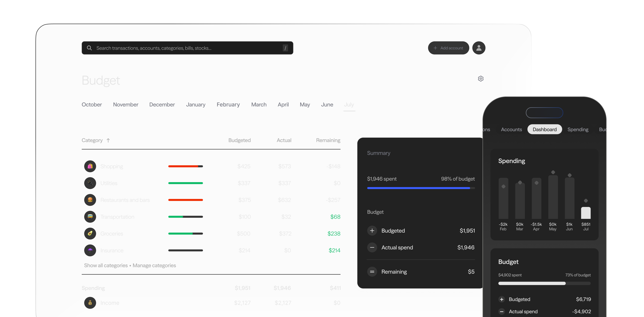
Task: Click the blue spent budget progress bar
Action: tap(418, 188)
